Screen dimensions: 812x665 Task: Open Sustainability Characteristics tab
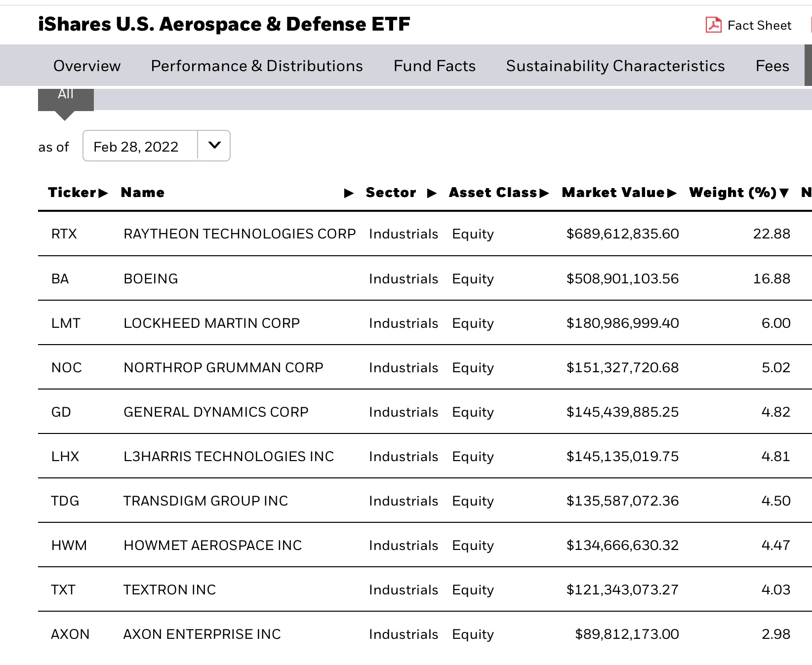615,66
